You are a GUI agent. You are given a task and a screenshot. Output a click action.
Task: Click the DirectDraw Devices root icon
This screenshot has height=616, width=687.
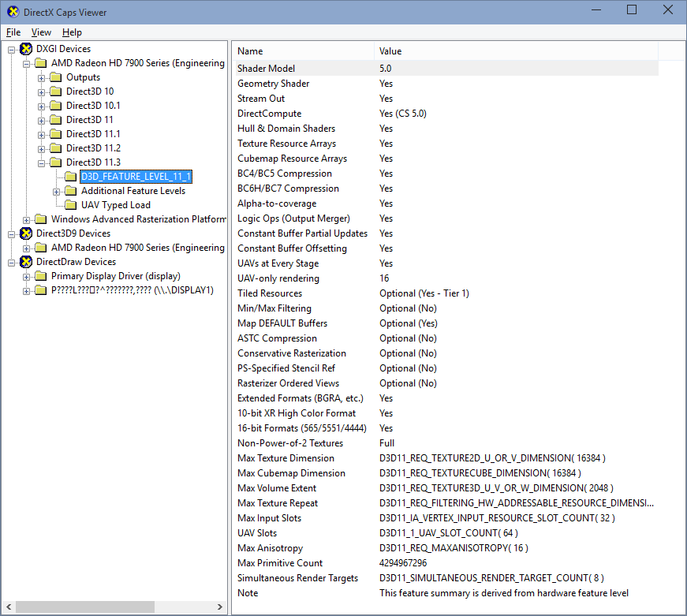[x=26, y=262]
